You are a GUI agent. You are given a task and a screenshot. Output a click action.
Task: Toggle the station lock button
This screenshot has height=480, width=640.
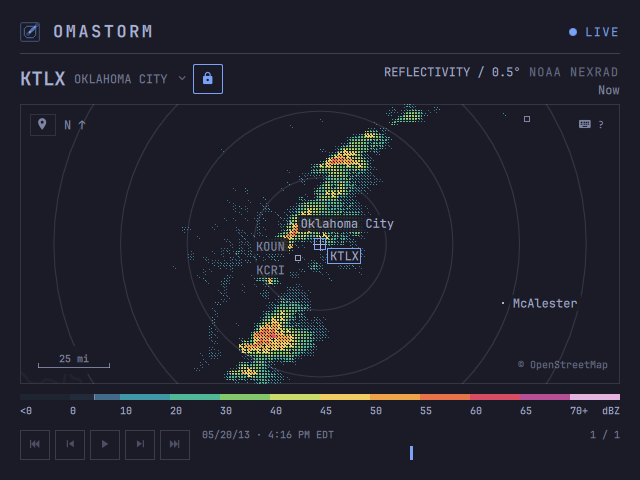[208, 79]
